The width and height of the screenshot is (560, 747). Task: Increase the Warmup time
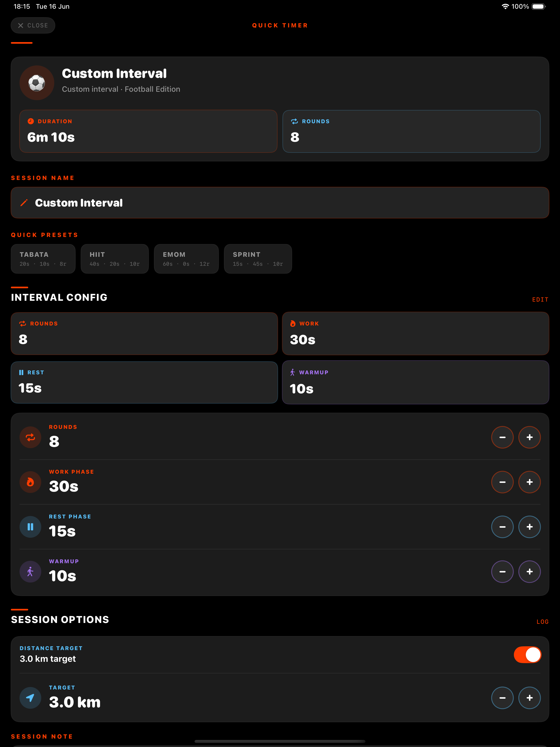click(529, 572)
